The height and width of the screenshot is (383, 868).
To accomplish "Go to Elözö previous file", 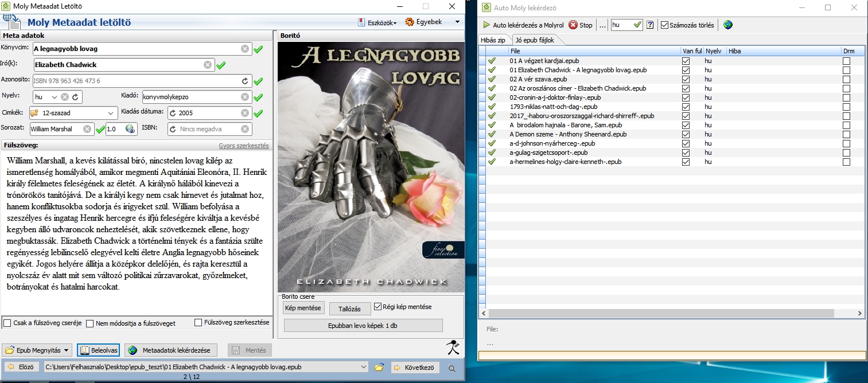I will click(x=22, y=367).
